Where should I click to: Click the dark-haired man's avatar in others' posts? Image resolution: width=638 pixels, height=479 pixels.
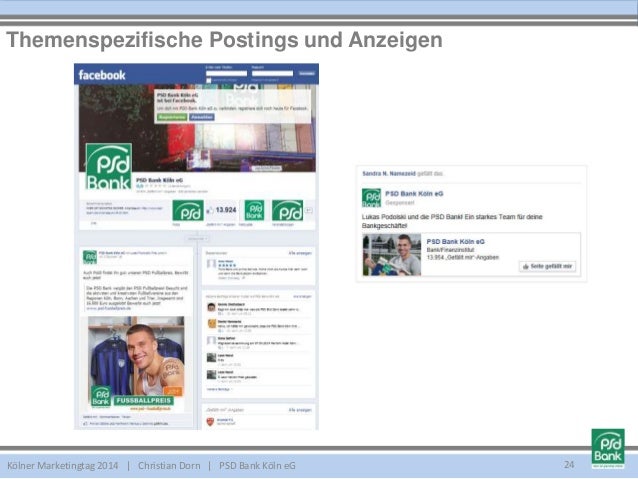tap(211, 307)
